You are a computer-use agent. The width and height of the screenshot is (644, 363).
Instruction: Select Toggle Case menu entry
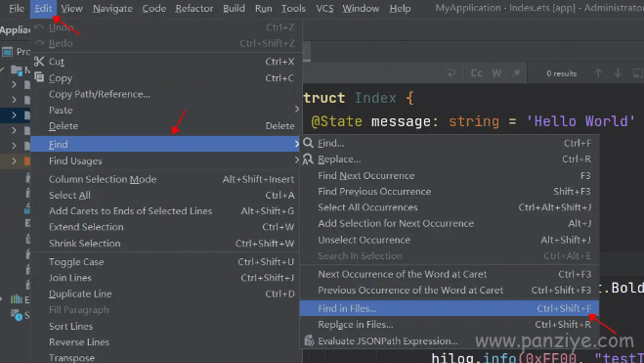166,262
